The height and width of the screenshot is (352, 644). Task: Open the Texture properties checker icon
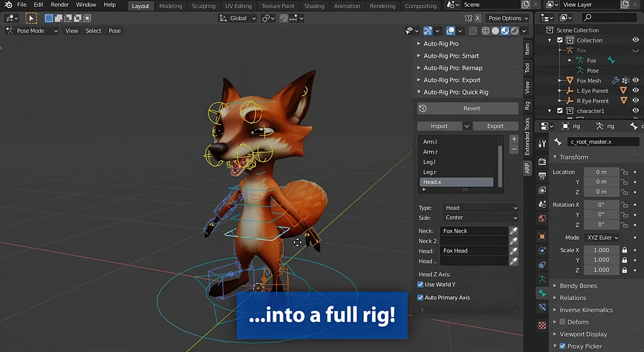pos(542,325)
